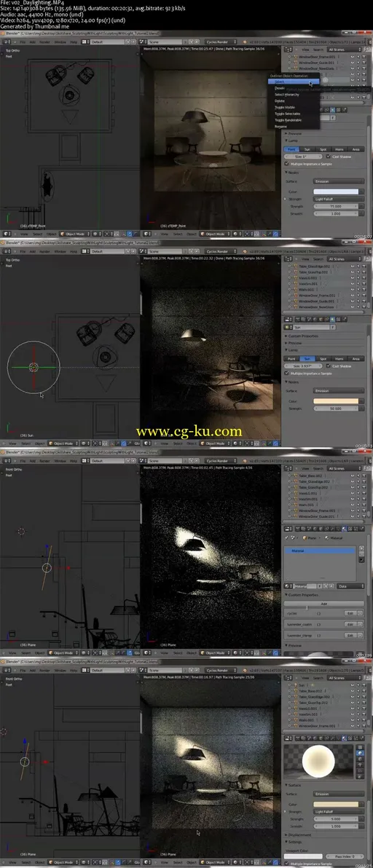
Task: Open Surface Emission dropdown in bottom screenshot
Action: [x=339, y=793]
